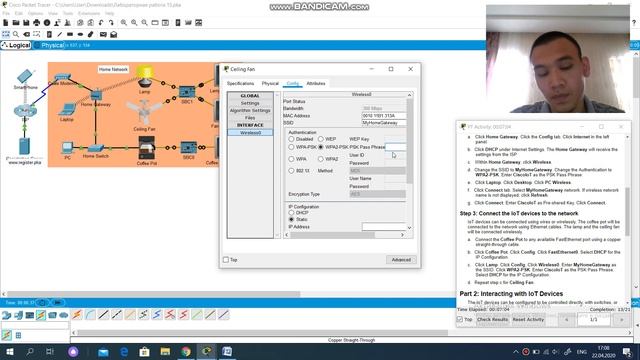The height and width of the screenshot is (360, 640).
Task: Click the Add Complex PDU open envelope icon
Action: click(114, 35)
